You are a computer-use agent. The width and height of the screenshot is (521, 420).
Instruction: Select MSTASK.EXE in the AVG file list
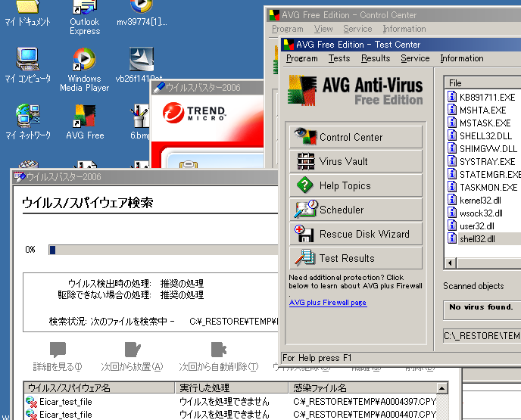(485, 123)
